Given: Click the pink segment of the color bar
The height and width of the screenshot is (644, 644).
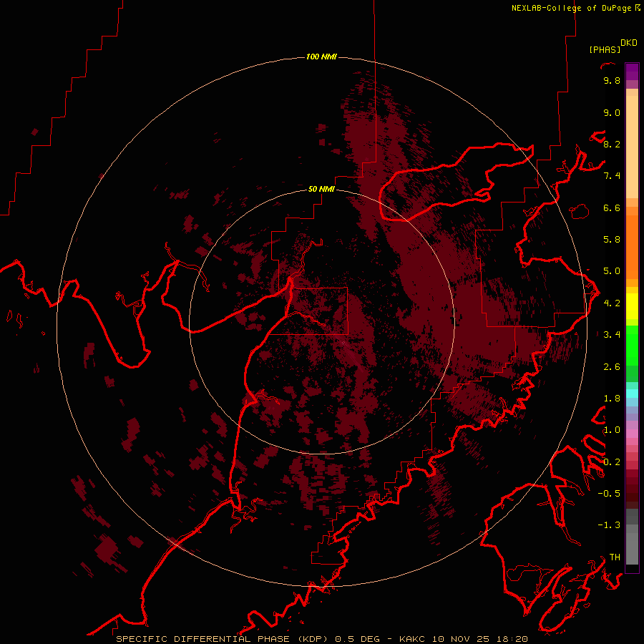Looking at the screenshot, I should [x=632, y=434].
